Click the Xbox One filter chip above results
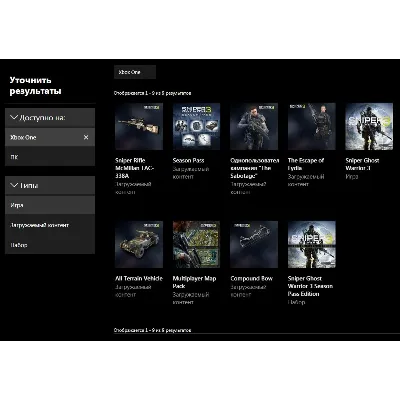The image size is (400, 400). point(135,72)
